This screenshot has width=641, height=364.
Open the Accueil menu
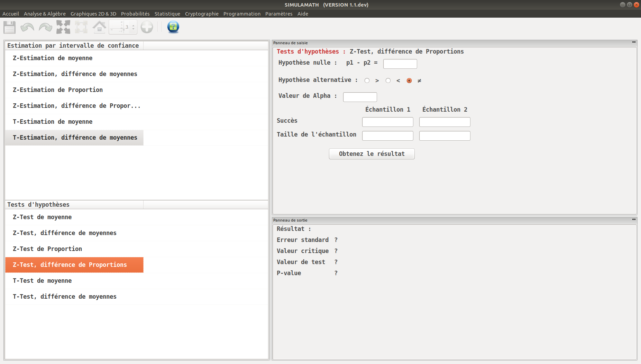11,14
